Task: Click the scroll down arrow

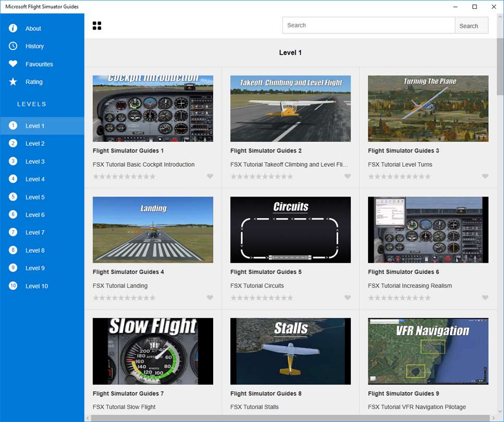Action: tap(500, 411)
